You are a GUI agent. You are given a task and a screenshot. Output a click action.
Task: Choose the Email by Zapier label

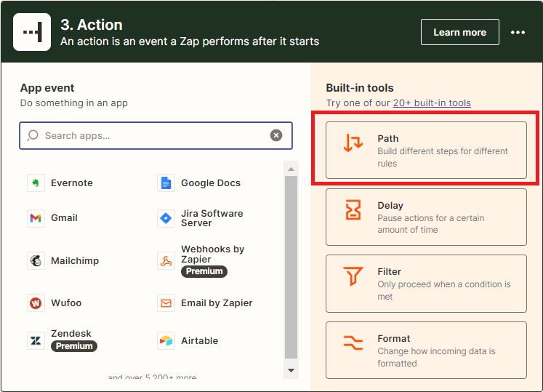pyautogui.click(x=217, y=303)
